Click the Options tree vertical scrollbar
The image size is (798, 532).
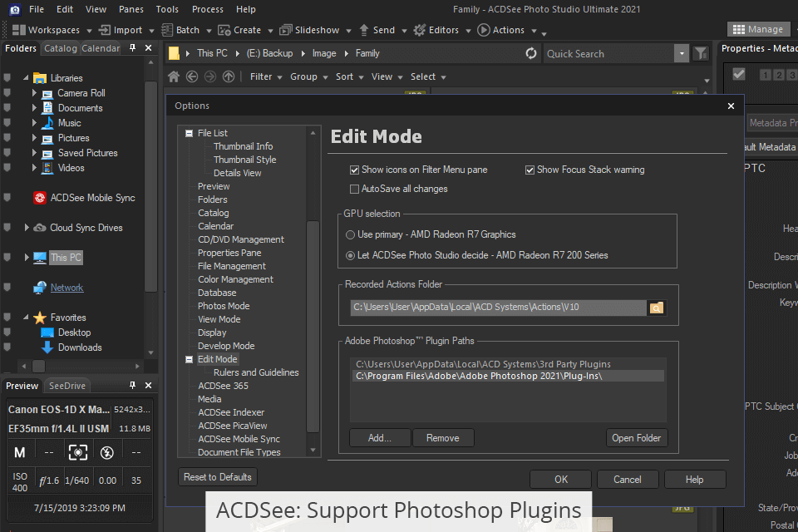pos(313,326)
